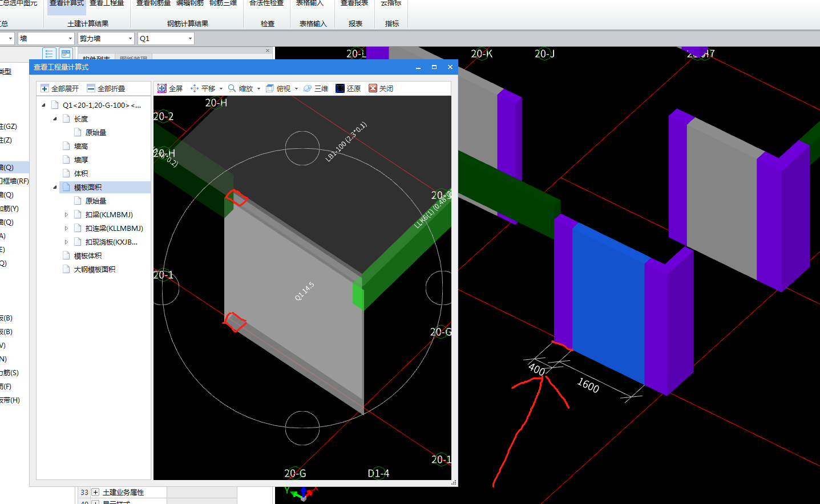This screenshot has width=820, height=504.
Task: Click the 查看钢筋量 ribbon button
Action: [154, 5]
